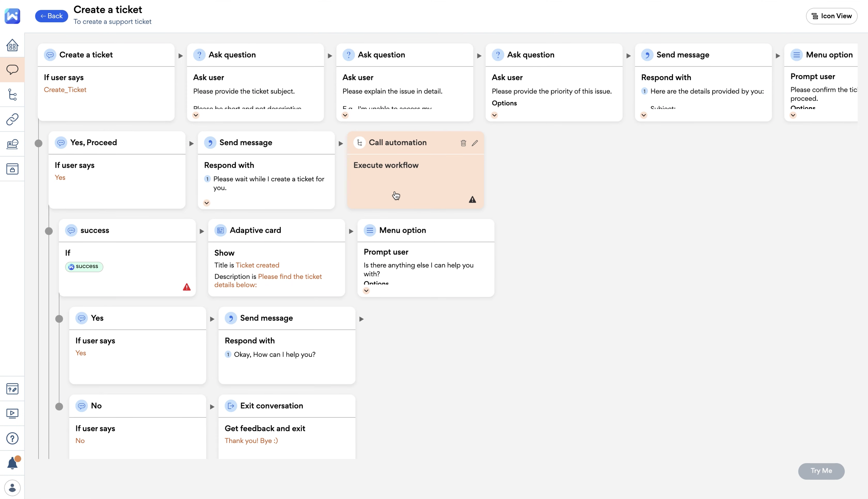Expand the 'Is there anything else' Menu option chevron

[366, 291]
